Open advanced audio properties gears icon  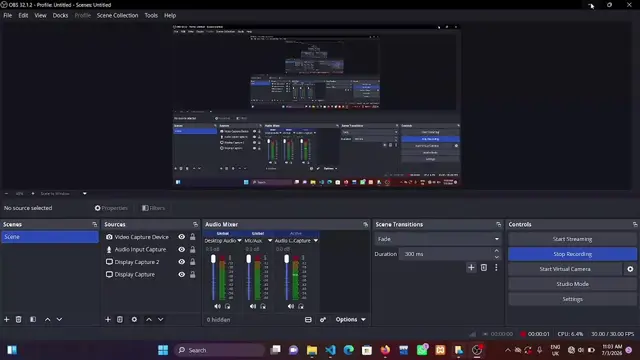tap(323, 320)
